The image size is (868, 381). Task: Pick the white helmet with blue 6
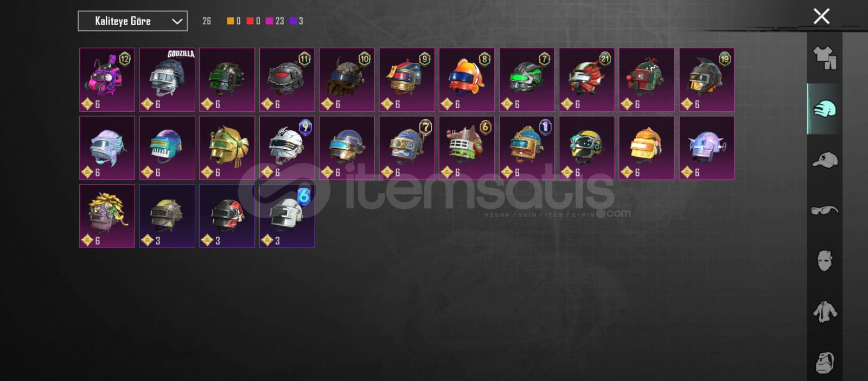coord(287,216)
